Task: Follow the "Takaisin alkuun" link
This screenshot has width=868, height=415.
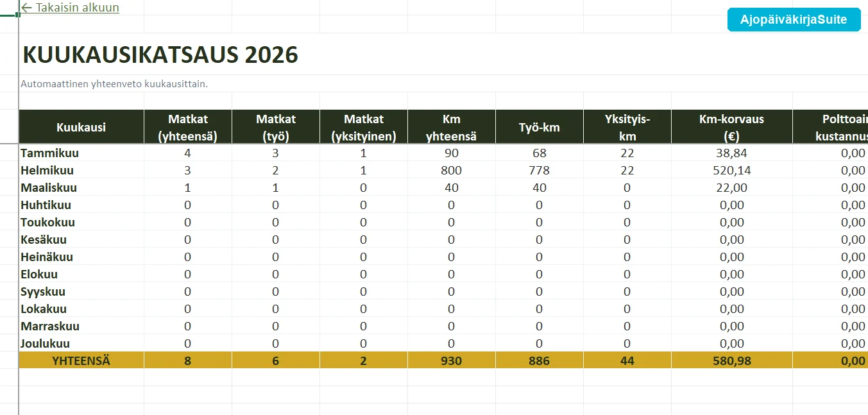Action: click(70, 8)
